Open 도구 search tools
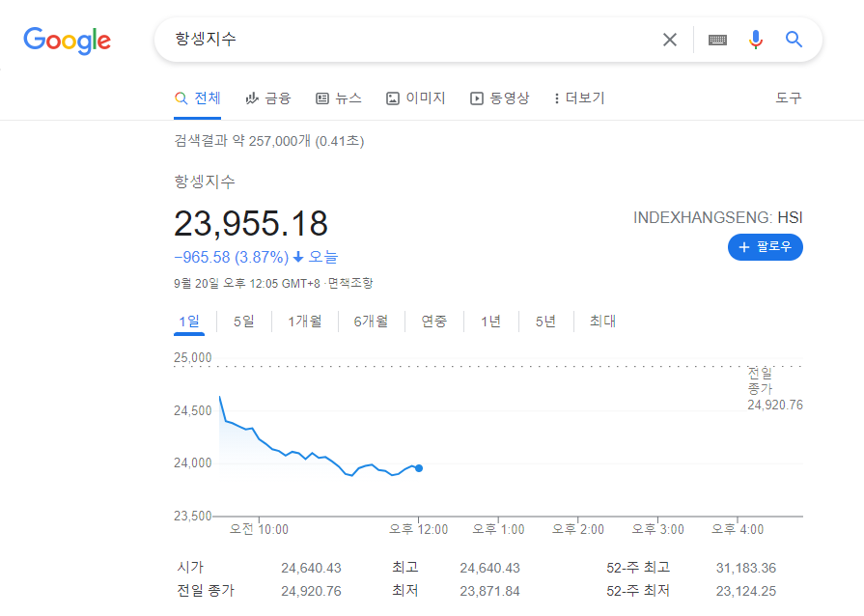The height and width of the screenshot is (616, 864). point(788,98)
